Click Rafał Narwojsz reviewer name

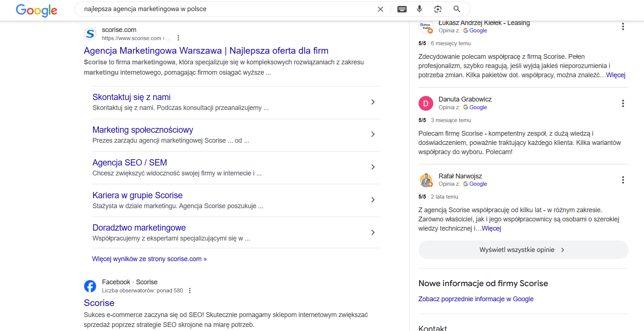point(460,176)
